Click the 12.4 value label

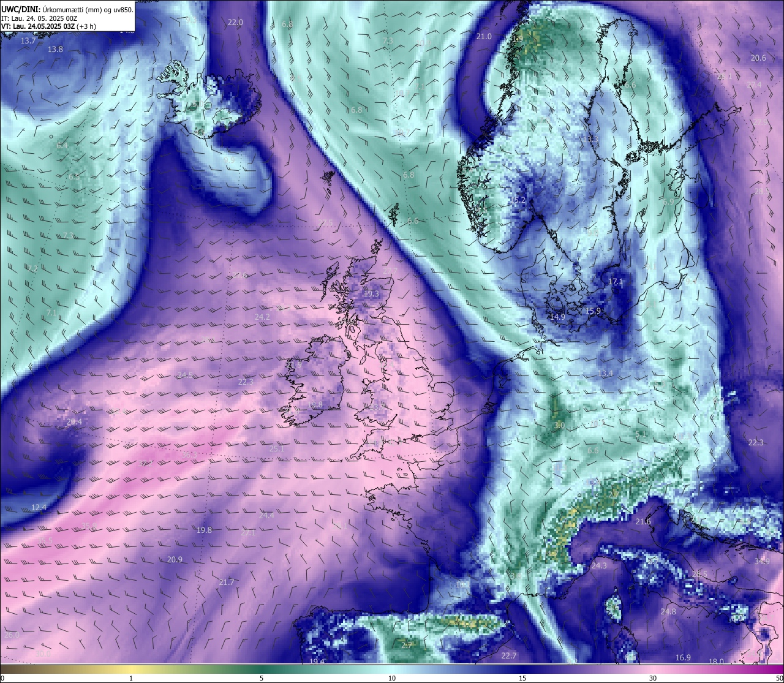pyautogui.click(x=39, y=508)
